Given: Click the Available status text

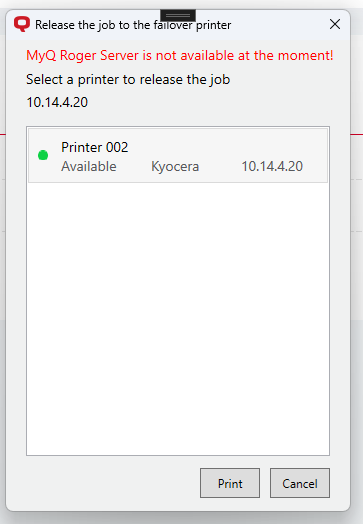Looking at the screenshot, I should click(x=89, y=166).
